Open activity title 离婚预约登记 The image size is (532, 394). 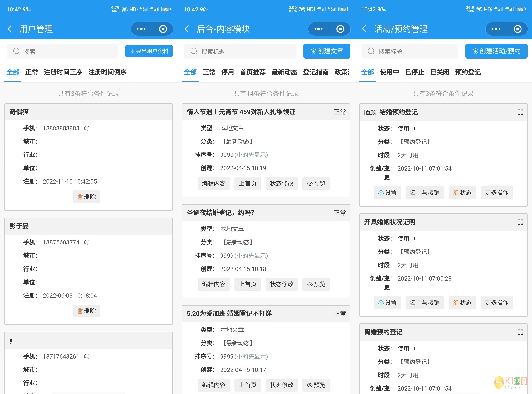pos(383,332)
